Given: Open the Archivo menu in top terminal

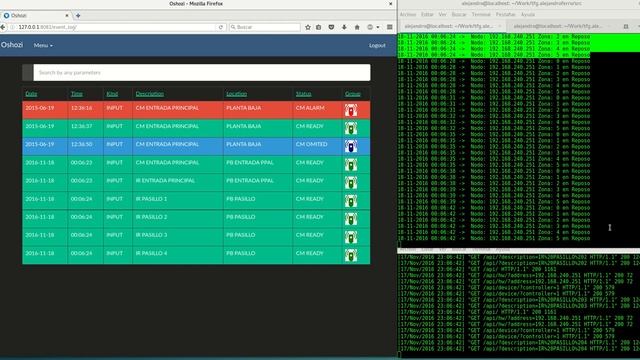Looking at the screenshot, I should (x=408, y=14).
